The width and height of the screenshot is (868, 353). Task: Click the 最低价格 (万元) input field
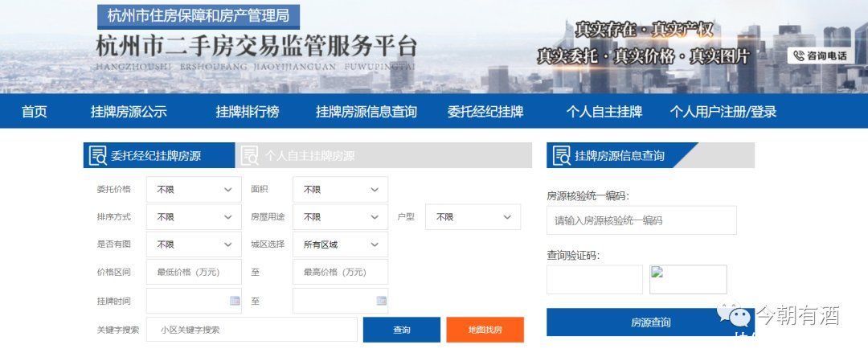click(194, 272)
